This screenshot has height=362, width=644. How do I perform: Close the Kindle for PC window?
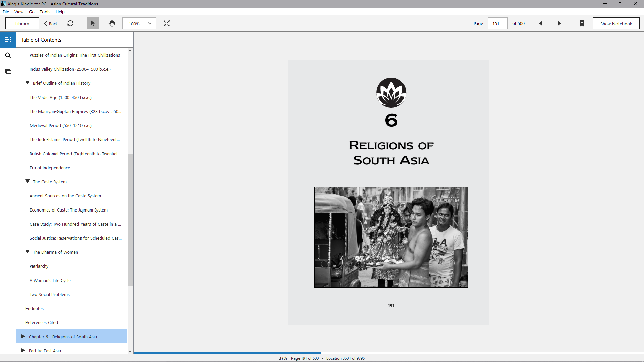tap(636, 4)
